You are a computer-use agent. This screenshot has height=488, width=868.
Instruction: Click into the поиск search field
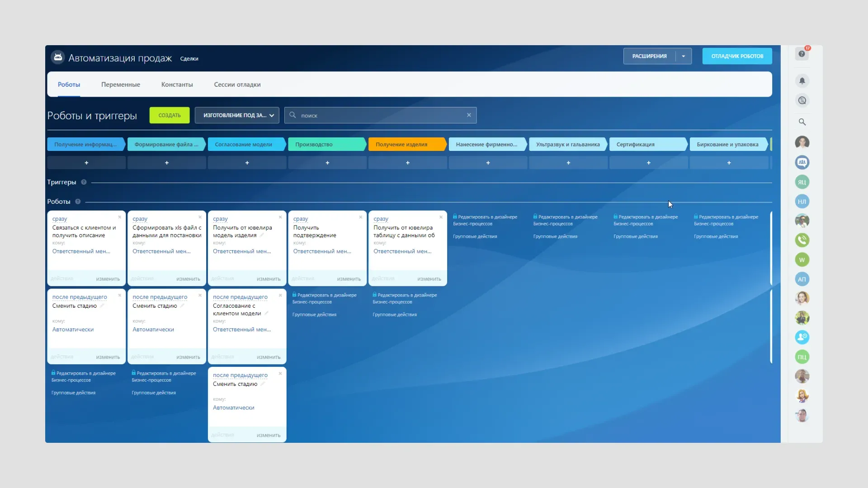[x=380, y=116]
